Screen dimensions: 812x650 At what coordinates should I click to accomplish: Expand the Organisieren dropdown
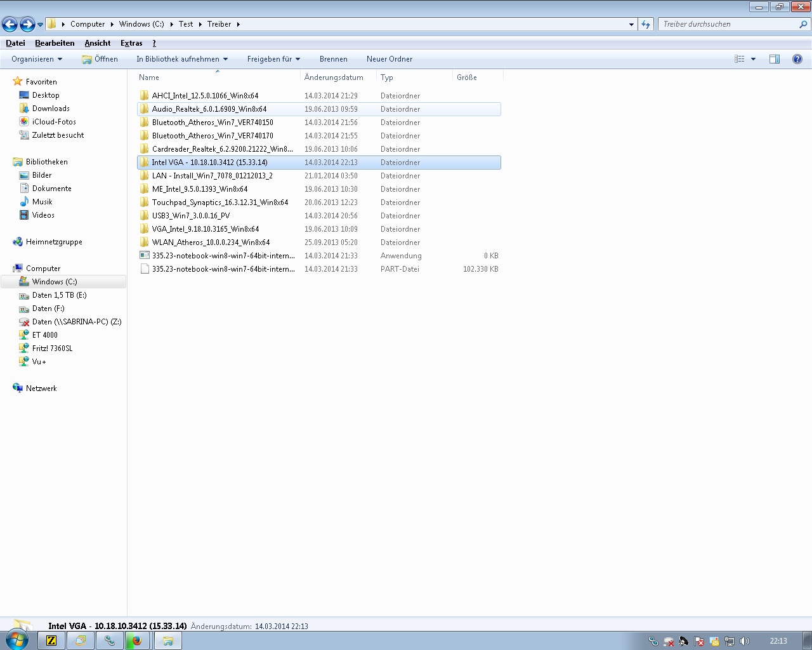(x=37, y=59)
